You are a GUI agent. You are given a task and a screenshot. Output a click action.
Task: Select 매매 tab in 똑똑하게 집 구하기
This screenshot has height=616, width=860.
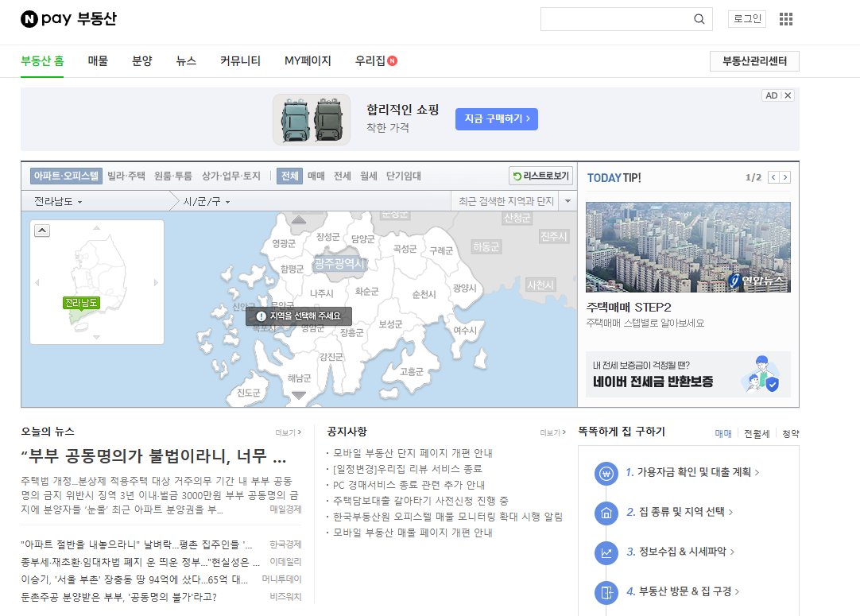click(723, 434)
